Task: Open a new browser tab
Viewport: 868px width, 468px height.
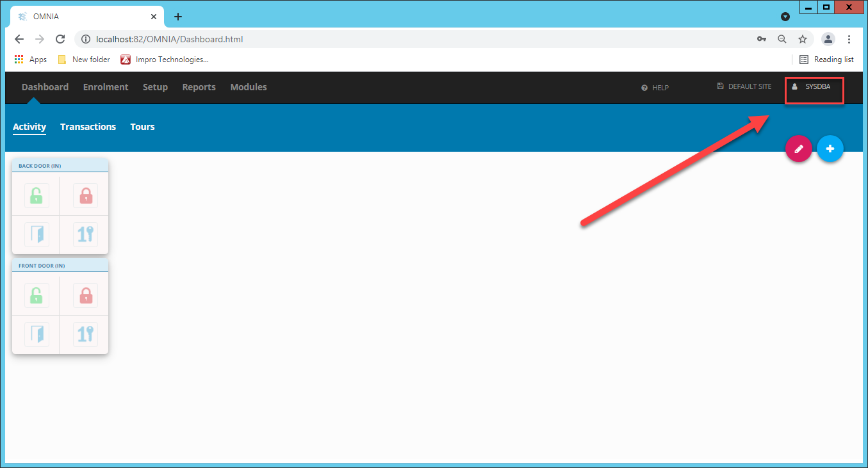Action: click(178, 17)
